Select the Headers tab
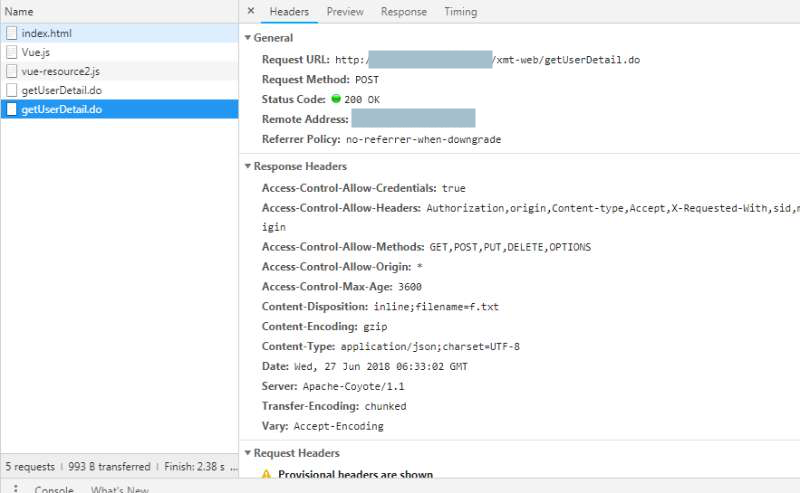800x493 pixels. click(289, 12)
